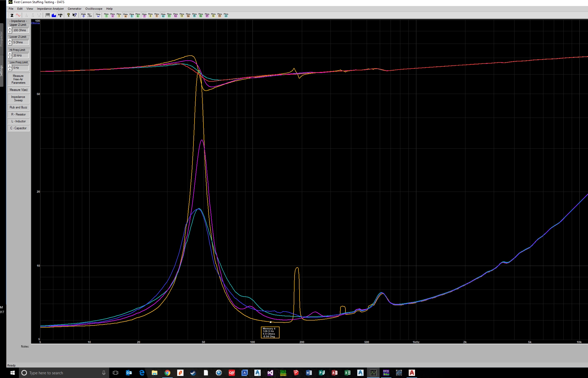Click the Mem 12 memory icon
The image size is (588, 378).
pyautogui.click(x=176, y=15)
